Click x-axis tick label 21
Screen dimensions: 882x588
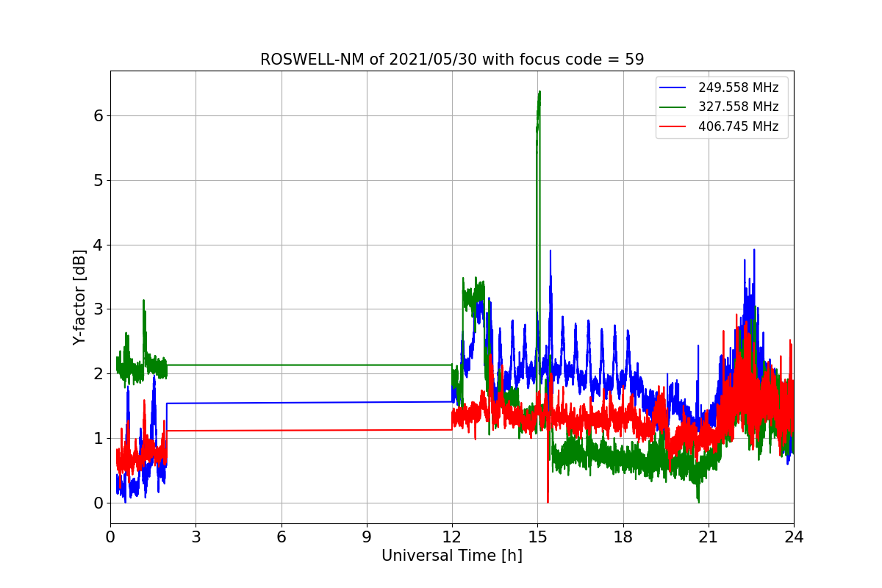[x=709, y=537]
